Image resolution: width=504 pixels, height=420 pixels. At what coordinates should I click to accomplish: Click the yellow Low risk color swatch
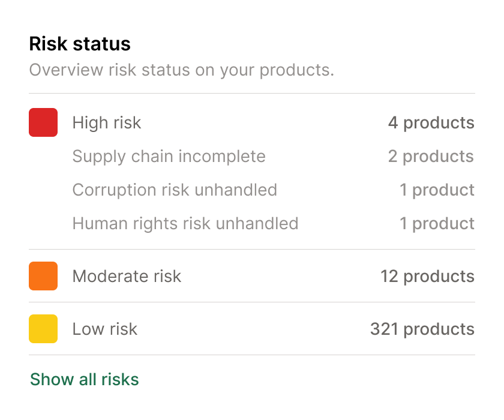(x=43, y=329)
